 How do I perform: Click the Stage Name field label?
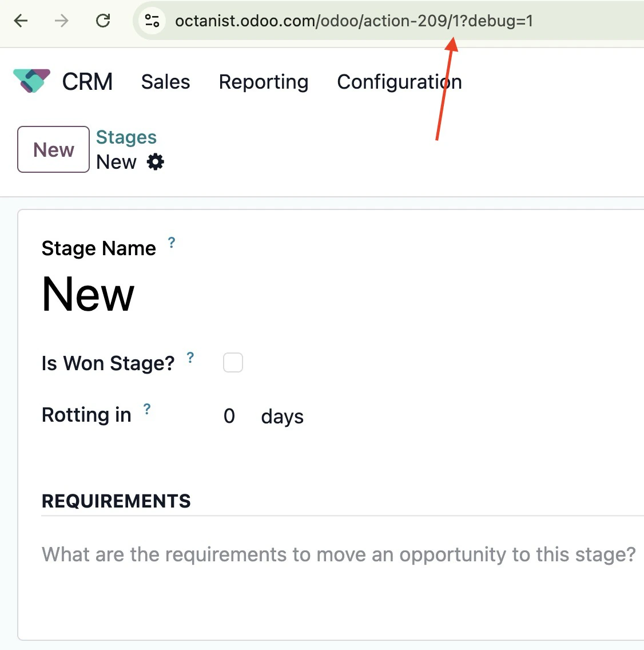98,248
